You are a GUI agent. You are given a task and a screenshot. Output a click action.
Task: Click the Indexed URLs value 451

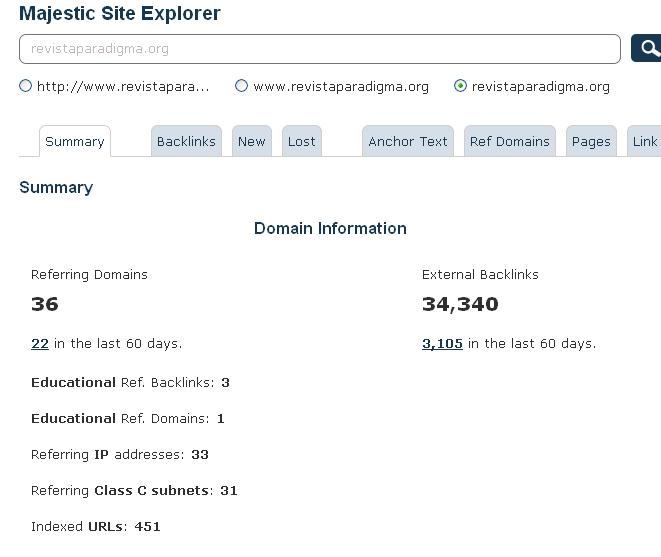point(147,526)
